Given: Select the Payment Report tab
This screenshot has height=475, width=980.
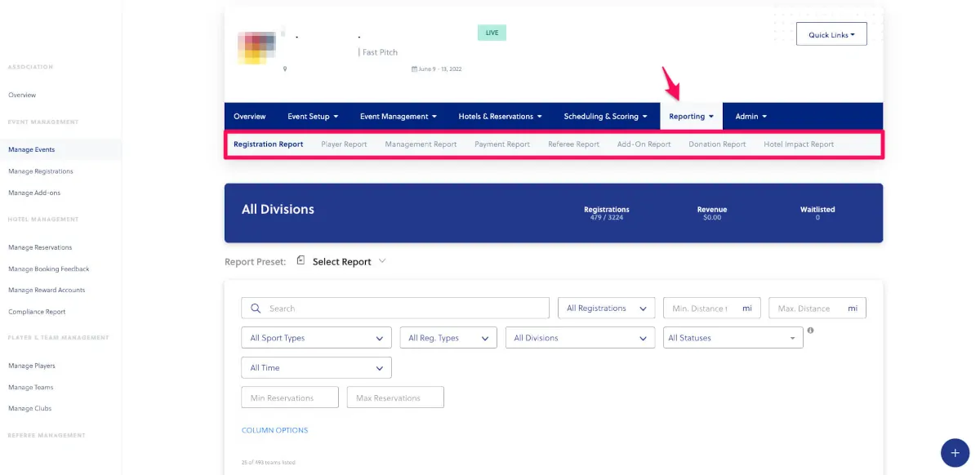Looking at the screenshot, I should coord(502,144).
